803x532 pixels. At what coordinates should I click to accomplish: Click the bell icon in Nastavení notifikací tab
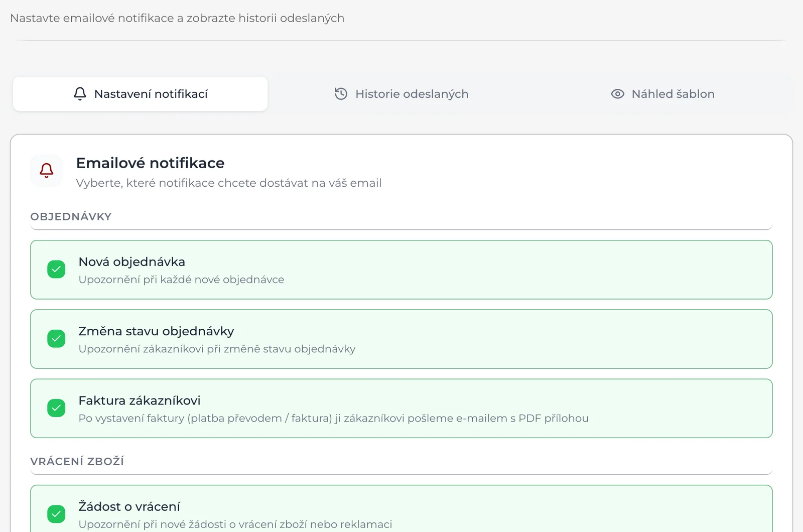coord(80,94)
